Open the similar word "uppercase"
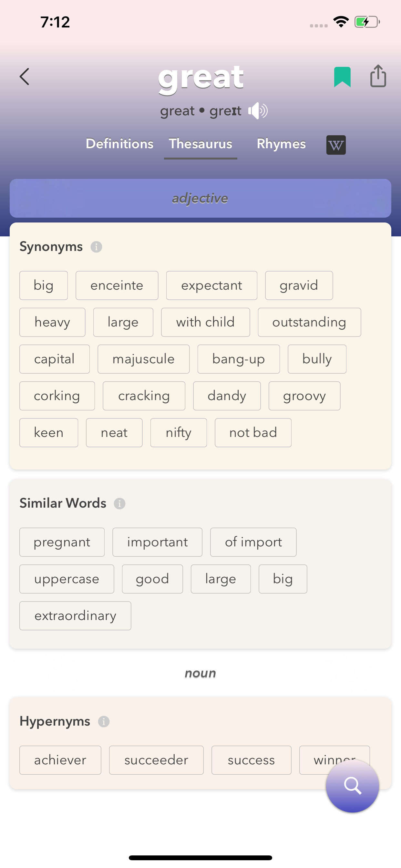The image size is (401, 868). tap(67, 579)
